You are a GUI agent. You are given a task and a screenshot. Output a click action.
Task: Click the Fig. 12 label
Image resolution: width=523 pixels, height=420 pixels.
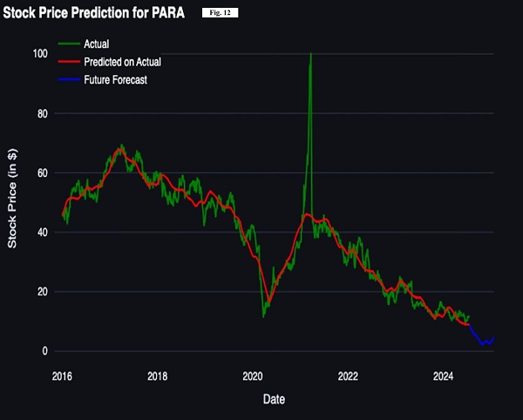219,14
